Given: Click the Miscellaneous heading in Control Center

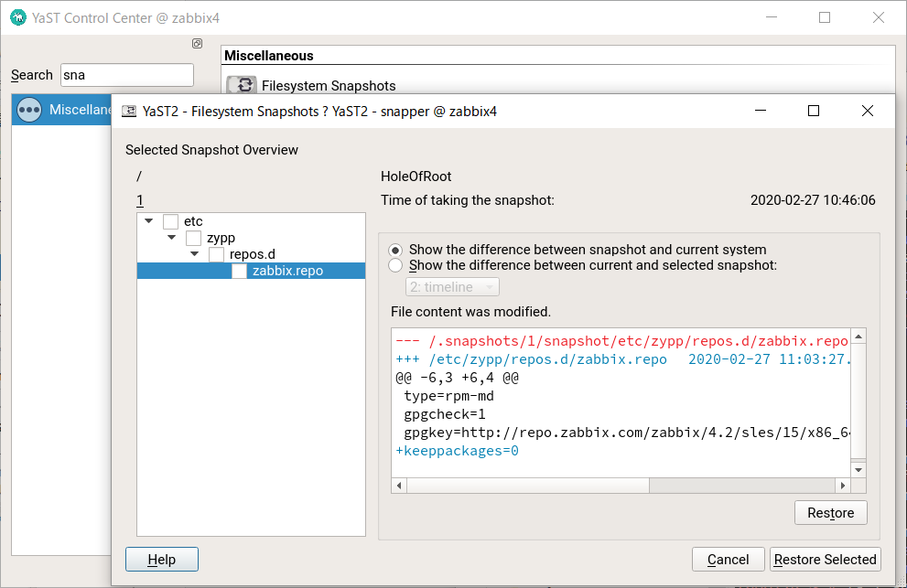Looking at the screenshot, I should point(269,56).
